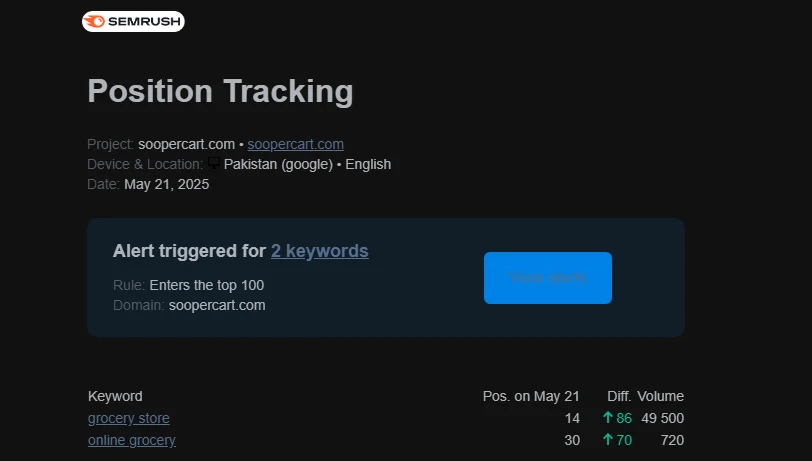
Task: Click the Position Tracking heading
Action: (220, 91)
